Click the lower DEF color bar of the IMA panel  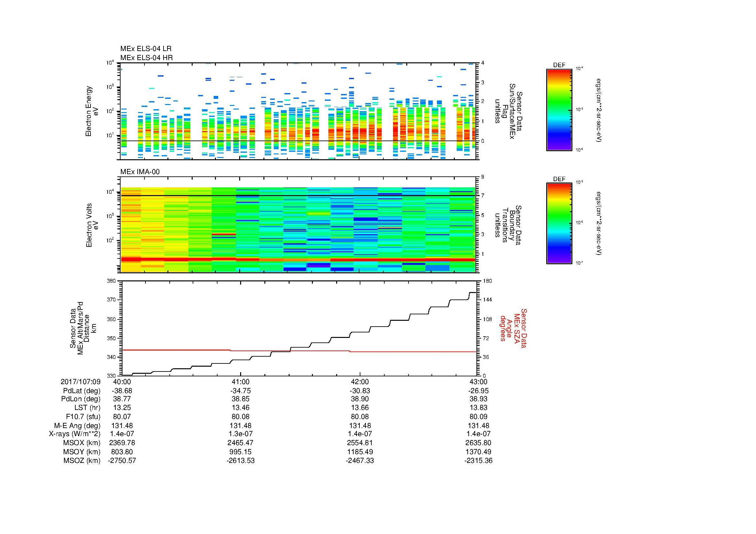(x=559, y=224)
